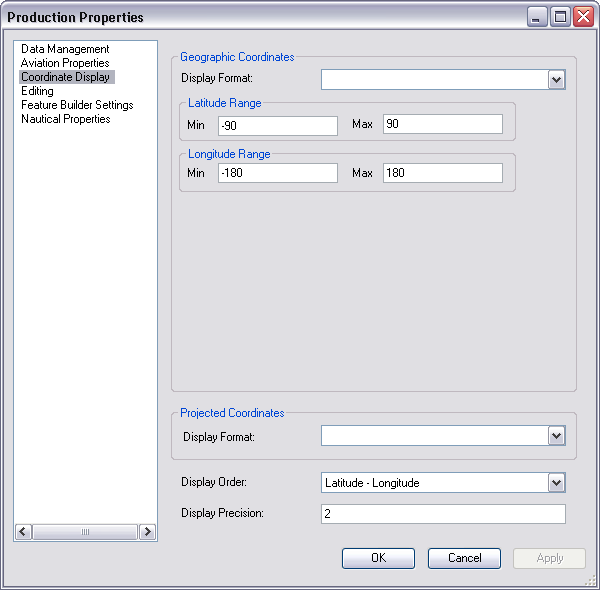This screenshot has height=590, width=600.
Task: Select the Editing category
Action: pos(37,91)
